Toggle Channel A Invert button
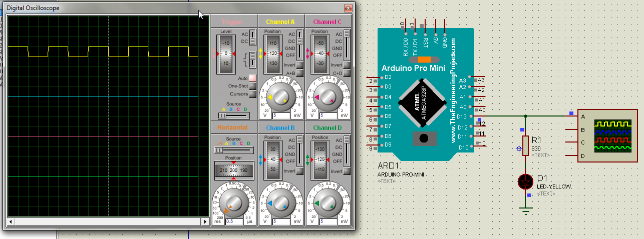Viewport: 644px width, 239px height. 299,65
